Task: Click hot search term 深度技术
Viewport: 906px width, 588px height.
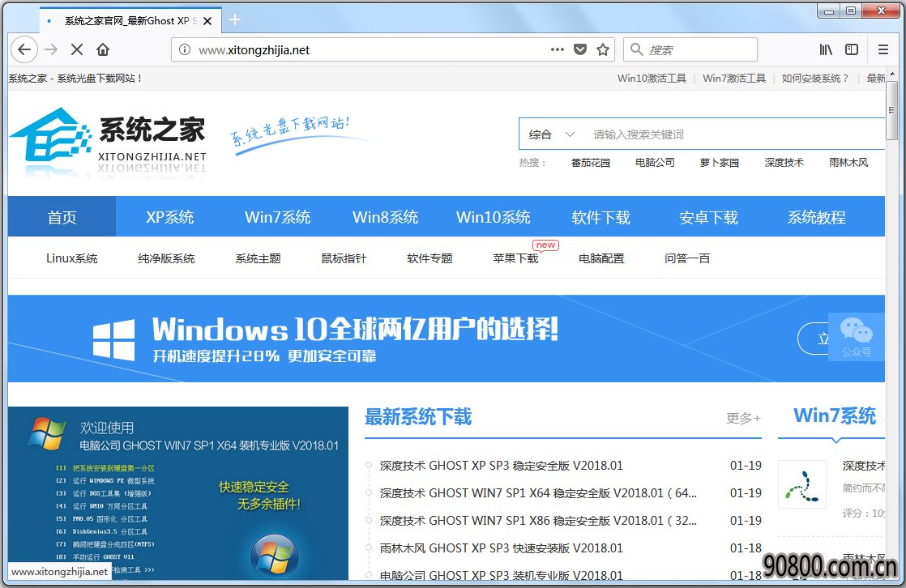Action: pyautogui.click(x=784, y=162)
